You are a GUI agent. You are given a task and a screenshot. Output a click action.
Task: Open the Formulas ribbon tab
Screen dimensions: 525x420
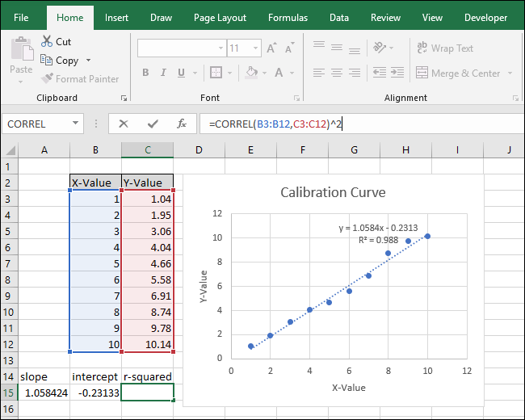(x=288, y=17)
